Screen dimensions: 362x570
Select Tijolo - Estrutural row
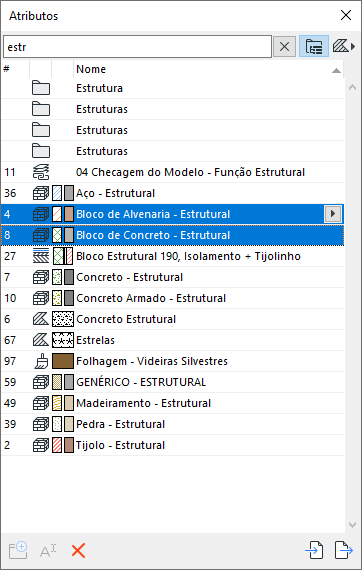[173, 445]
